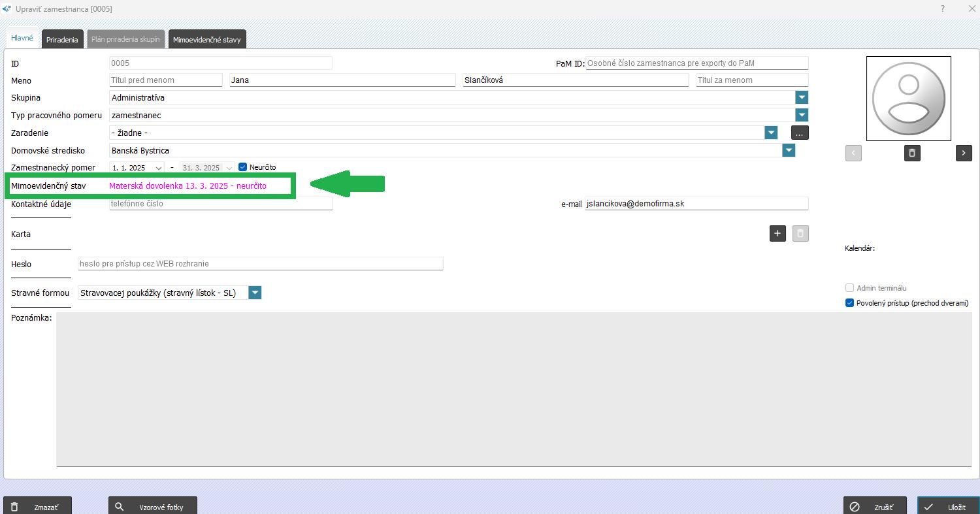Image resolution: width=980 pixels, height=514 pixels.
Task: Open Plán priradenia skupín tab
Action: click(125, 39)
